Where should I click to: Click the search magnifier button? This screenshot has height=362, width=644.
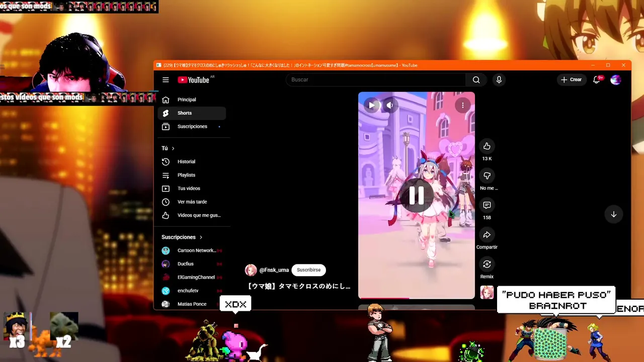tap(476, 79)
